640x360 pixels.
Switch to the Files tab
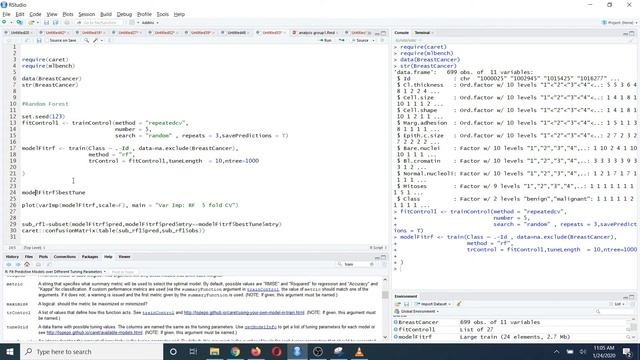29,257
